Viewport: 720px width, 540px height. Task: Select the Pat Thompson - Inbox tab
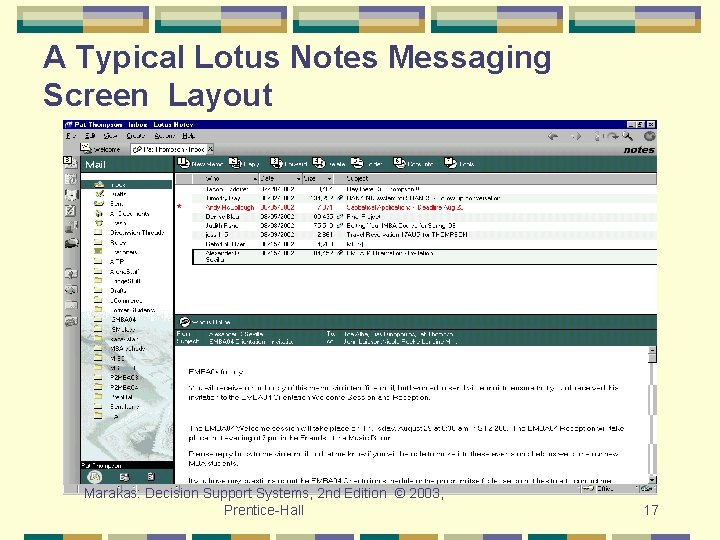[169, 149]
